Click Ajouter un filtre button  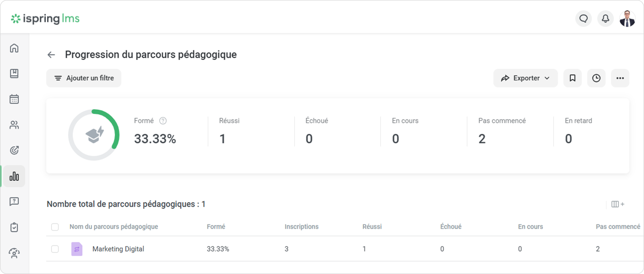[x=84, y=78]
